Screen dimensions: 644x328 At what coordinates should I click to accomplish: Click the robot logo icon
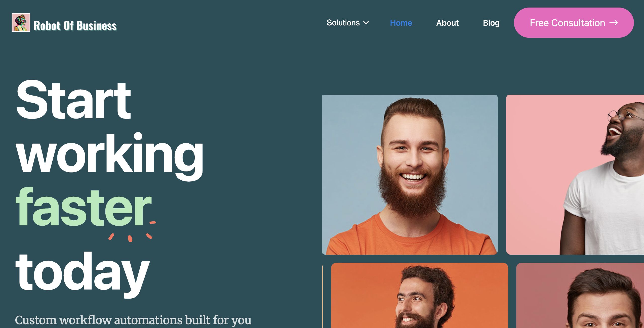(x=21, y=22)
